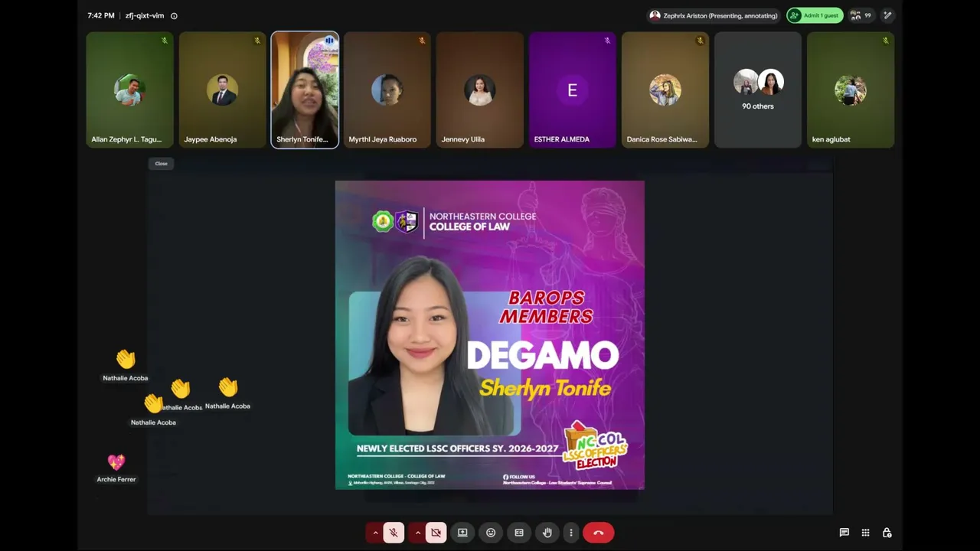Select ESTHER ALMEDA's purple tile
980x551 pixels.
pyautogui.click(x=572, y=90)
